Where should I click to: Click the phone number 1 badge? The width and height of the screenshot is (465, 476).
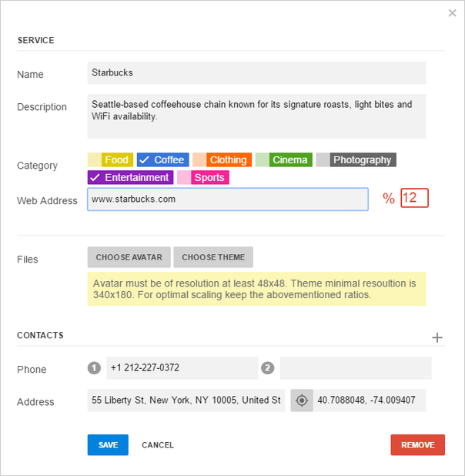click(x=94, y=368)
